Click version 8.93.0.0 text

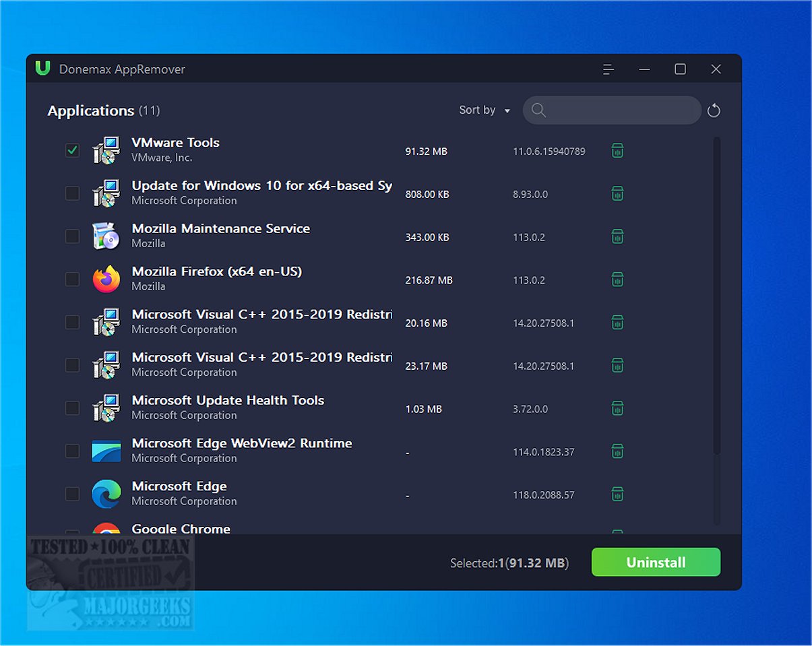point(530,195)
